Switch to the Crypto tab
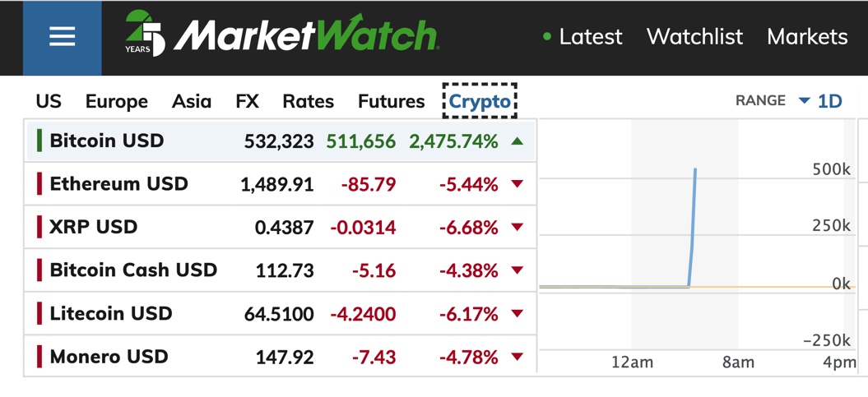Screen dimensions: 868x397 [480, 102]
